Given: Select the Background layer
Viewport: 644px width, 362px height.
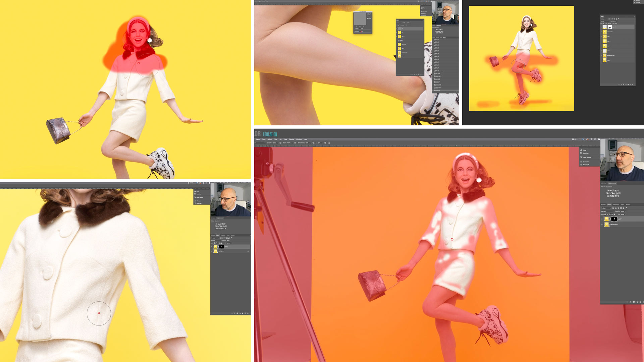Looking at the screenshot, I should 614,224.
